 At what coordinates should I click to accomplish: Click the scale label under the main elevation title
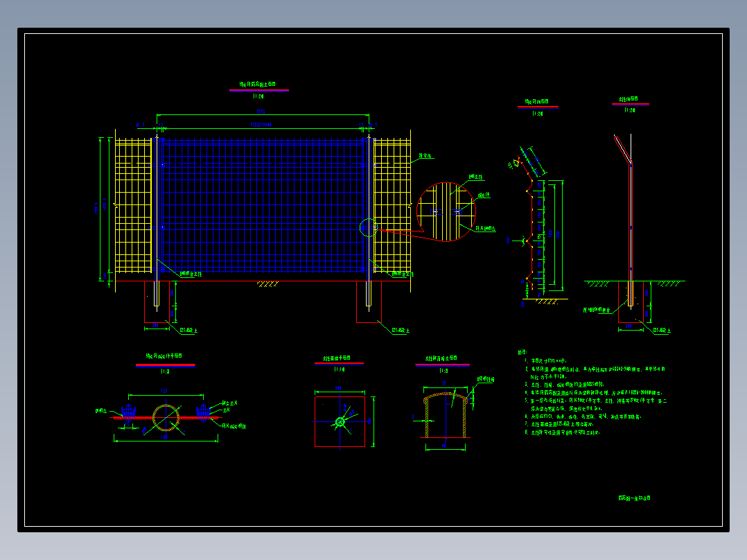point(258,96)
